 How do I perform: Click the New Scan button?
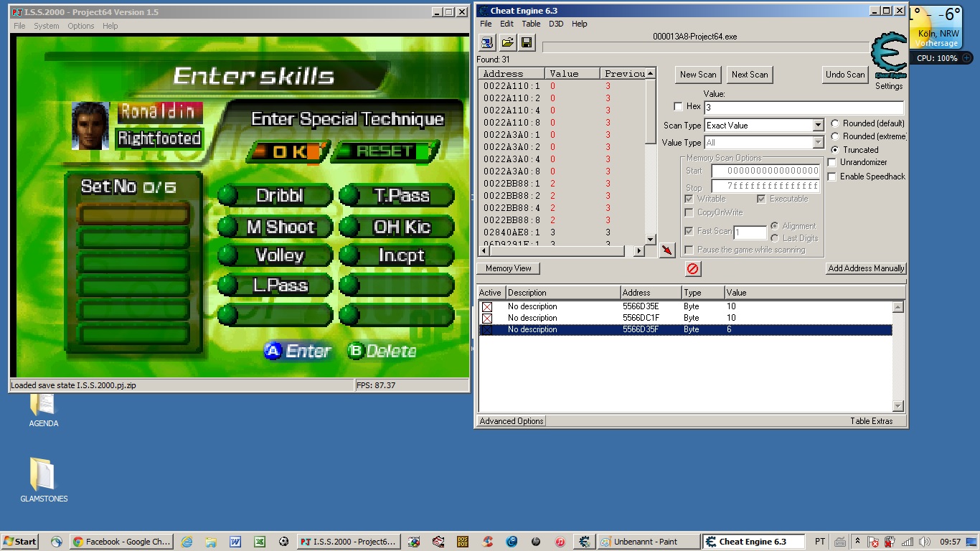698,75
